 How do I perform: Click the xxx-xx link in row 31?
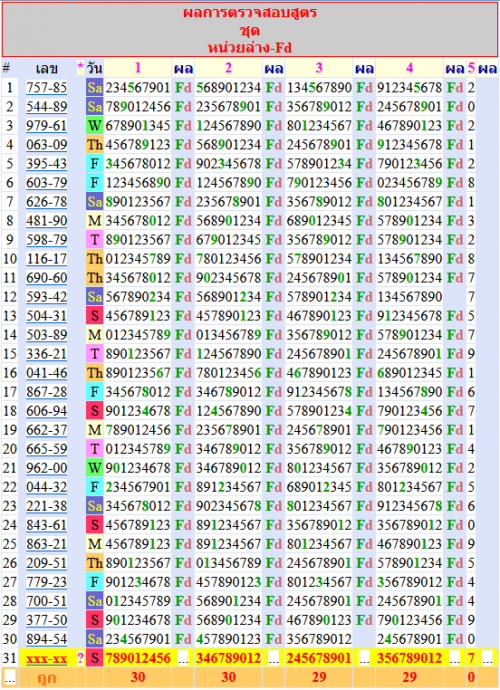tap(46, 658)
